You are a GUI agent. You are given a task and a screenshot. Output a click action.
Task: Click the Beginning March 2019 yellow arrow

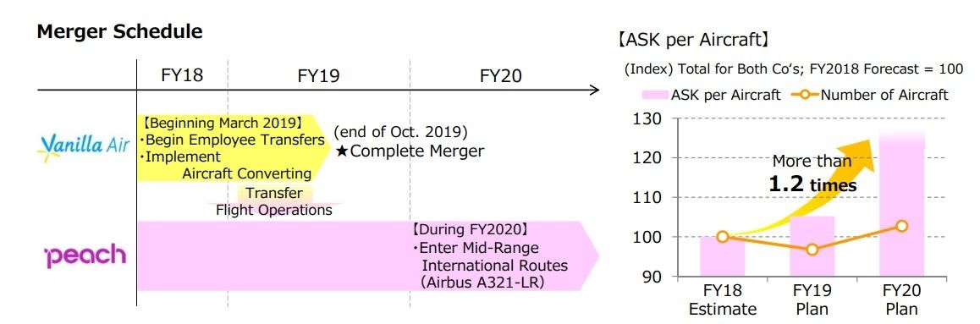coord(234,147)
